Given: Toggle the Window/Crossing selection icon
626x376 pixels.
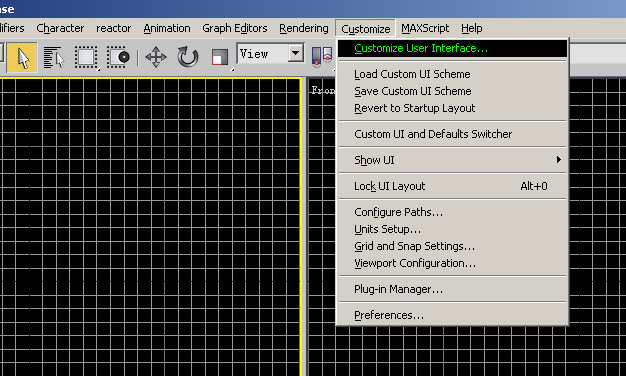Looking at the screenshot, I should click(x=118, y=57).
